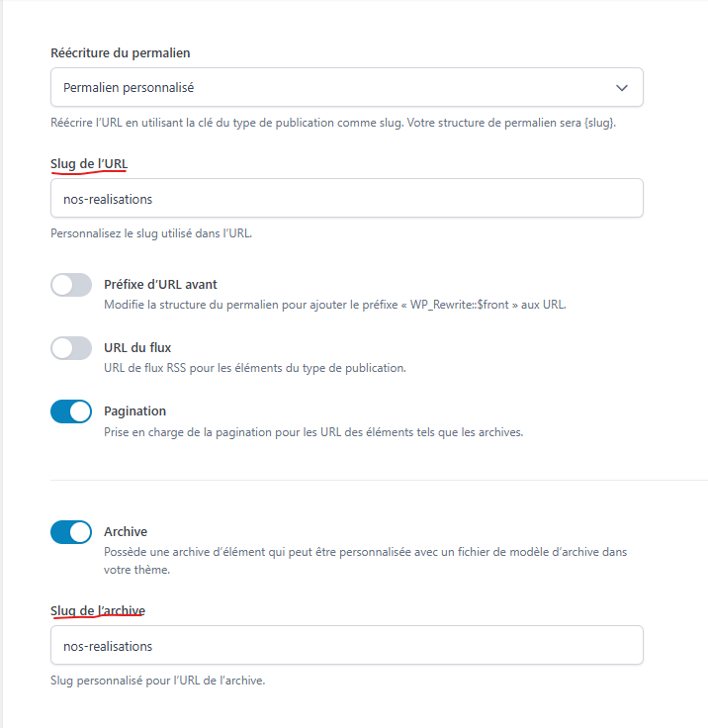
Task: Click the Pagination label text
Action: [134, 411]
